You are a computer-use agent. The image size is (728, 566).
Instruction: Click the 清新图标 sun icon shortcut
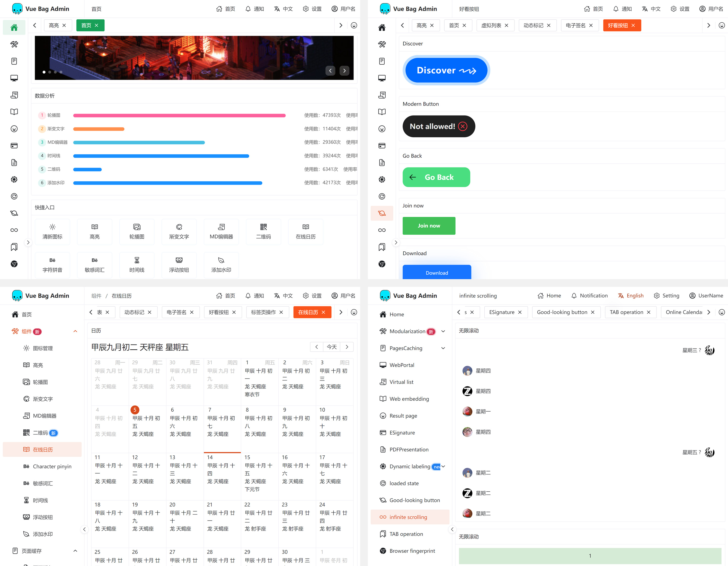[52, 227]
